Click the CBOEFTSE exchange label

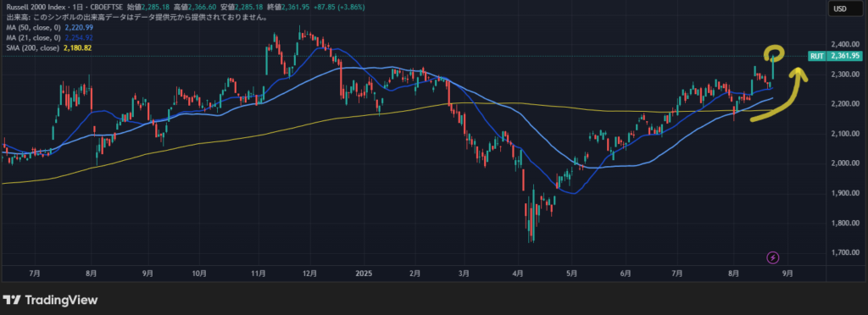[106, 7]
